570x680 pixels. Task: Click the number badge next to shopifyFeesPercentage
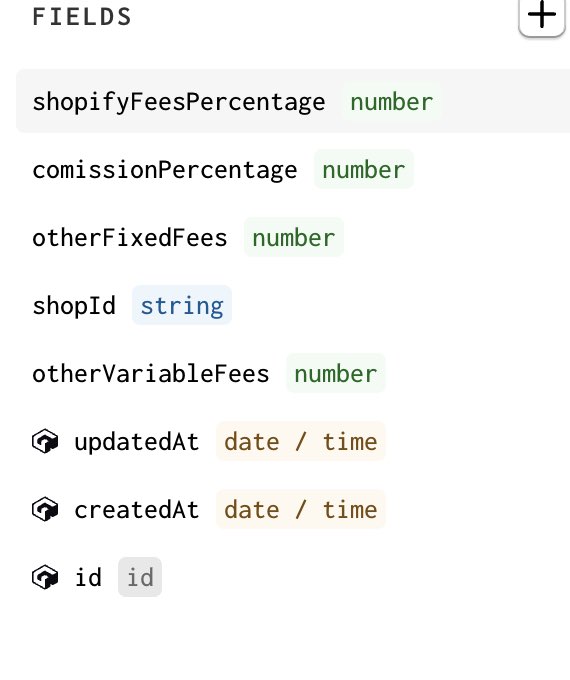pos(392,102)
